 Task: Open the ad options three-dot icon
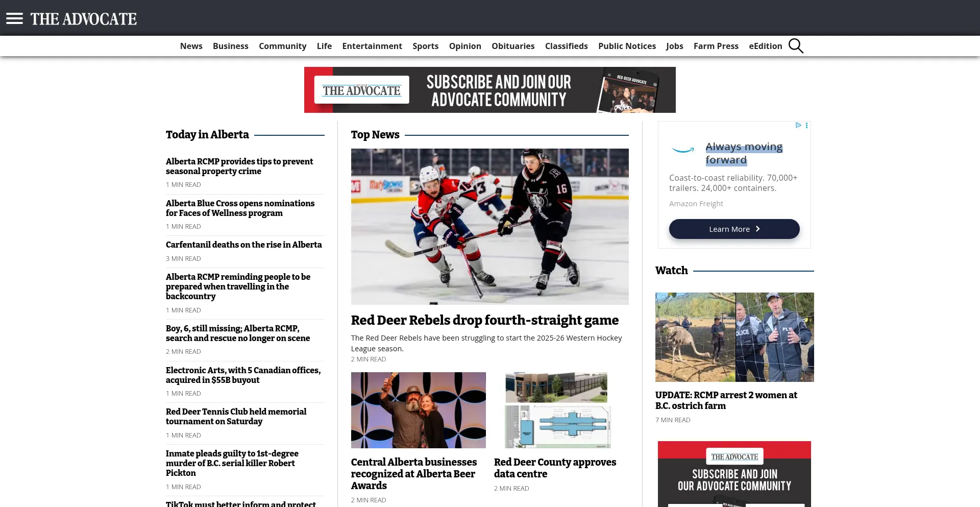[x=806, y=125]
